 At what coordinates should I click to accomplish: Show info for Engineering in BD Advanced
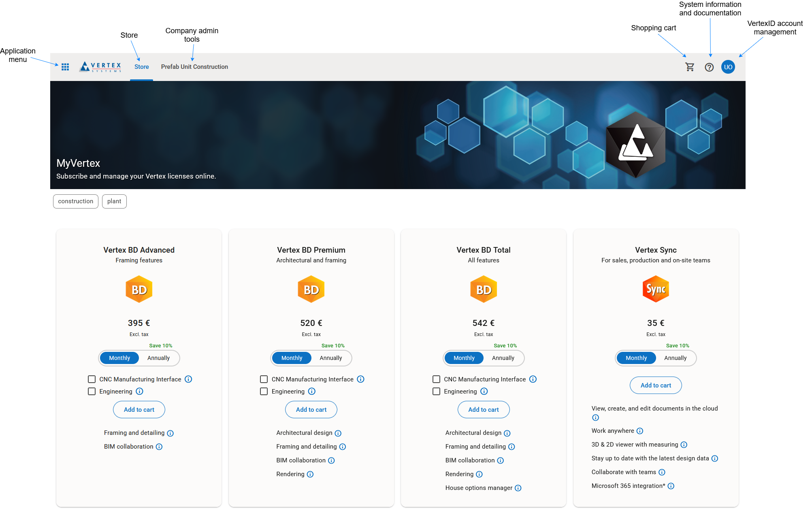[x=139, y=392]
